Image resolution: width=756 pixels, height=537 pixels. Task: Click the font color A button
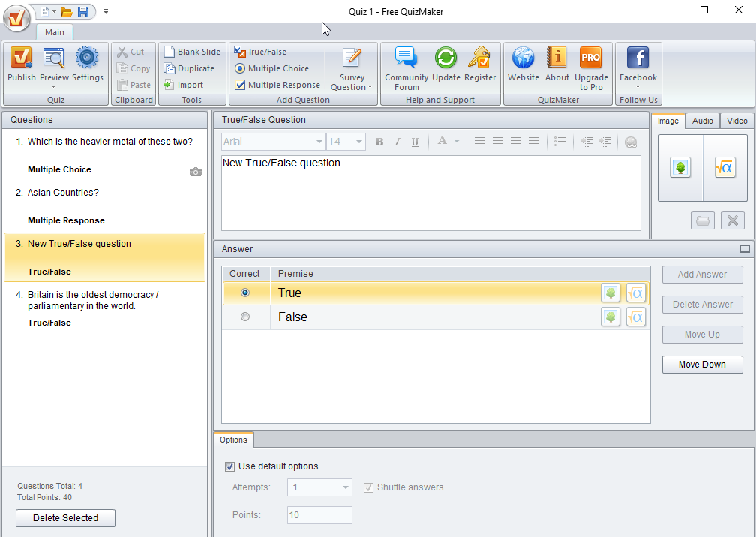coord(442,141)
